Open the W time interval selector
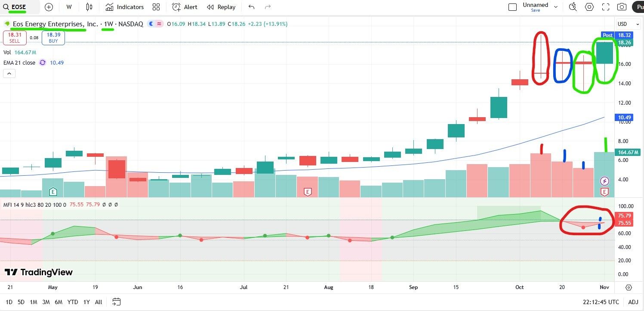This screenshot has width=644, height=311. (x=69, y=7)
